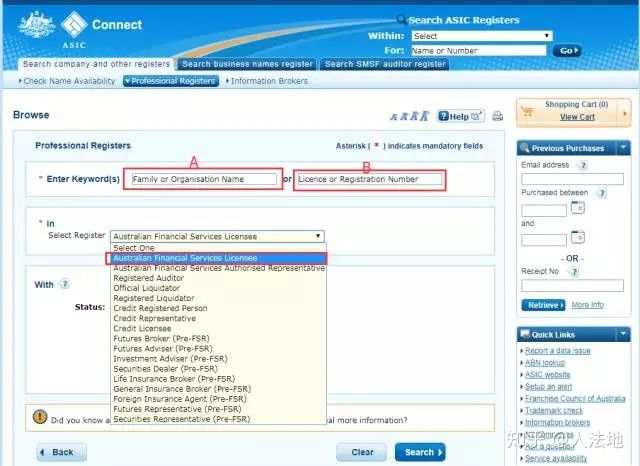
Task: Open the Information Brokers submenu
Action: point(268,81)
